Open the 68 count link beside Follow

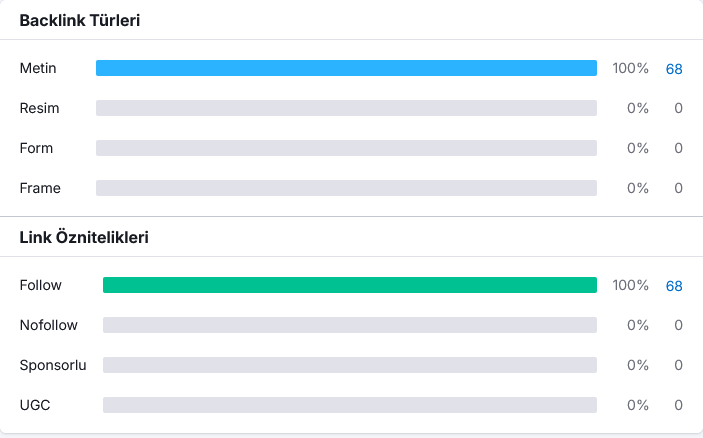click(674, 285)
